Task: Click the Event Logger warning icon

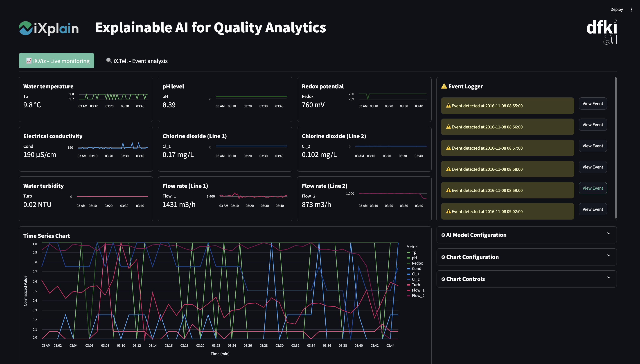Action: coord(444,86)
